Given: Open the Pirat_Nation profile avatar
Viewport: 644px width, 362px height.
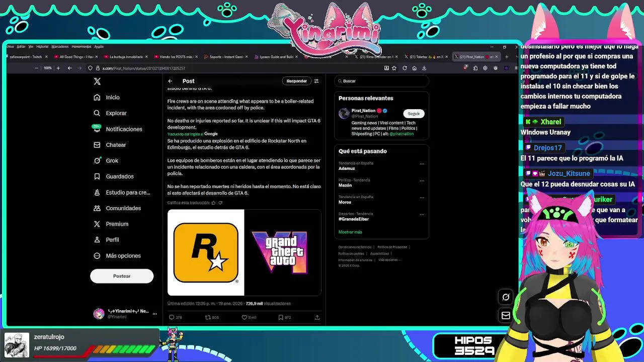Looking at the screenshot, I should 344,113.
